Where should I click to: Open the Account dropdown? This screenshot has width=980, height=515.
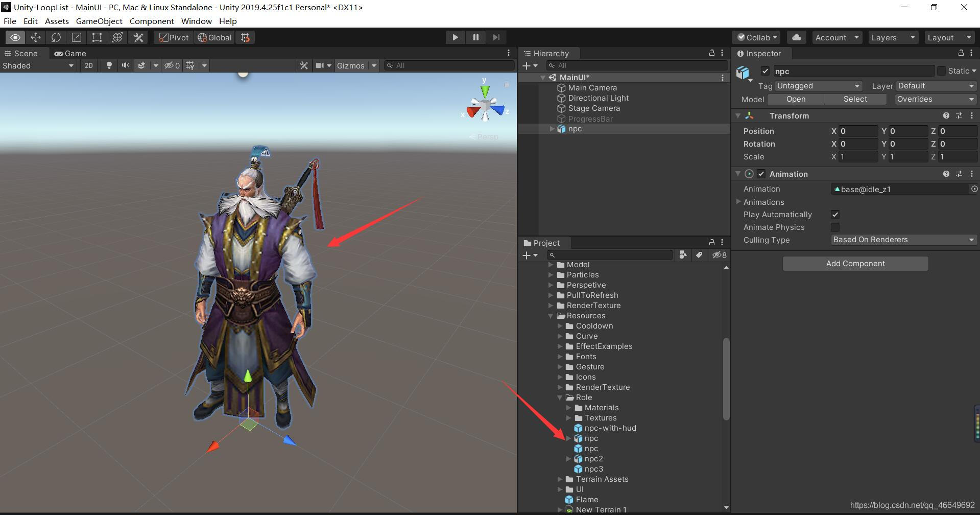pyautogui.click(x=836, y=37)
